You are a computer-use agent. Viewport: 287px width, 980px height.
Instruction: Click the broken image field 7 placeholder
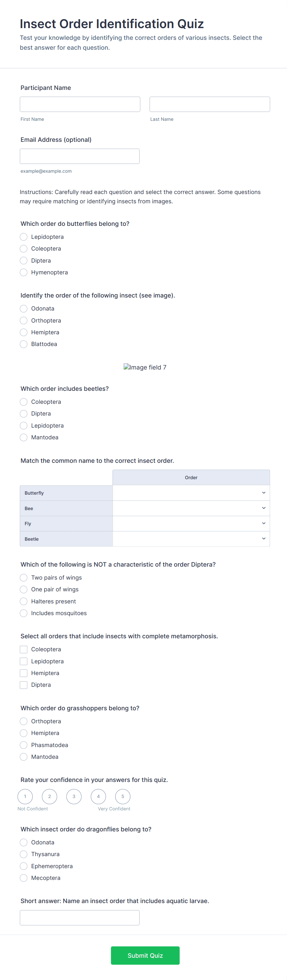pyautogui.click(x=145, y=367)
